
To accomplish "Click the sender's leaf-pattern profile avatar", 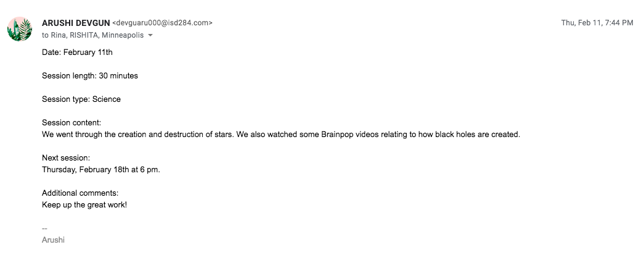I will [19, 29].
